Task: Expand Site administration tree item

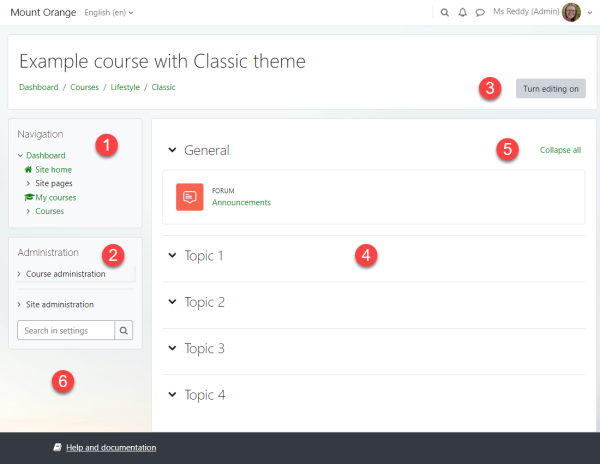Action: [21, 304]
